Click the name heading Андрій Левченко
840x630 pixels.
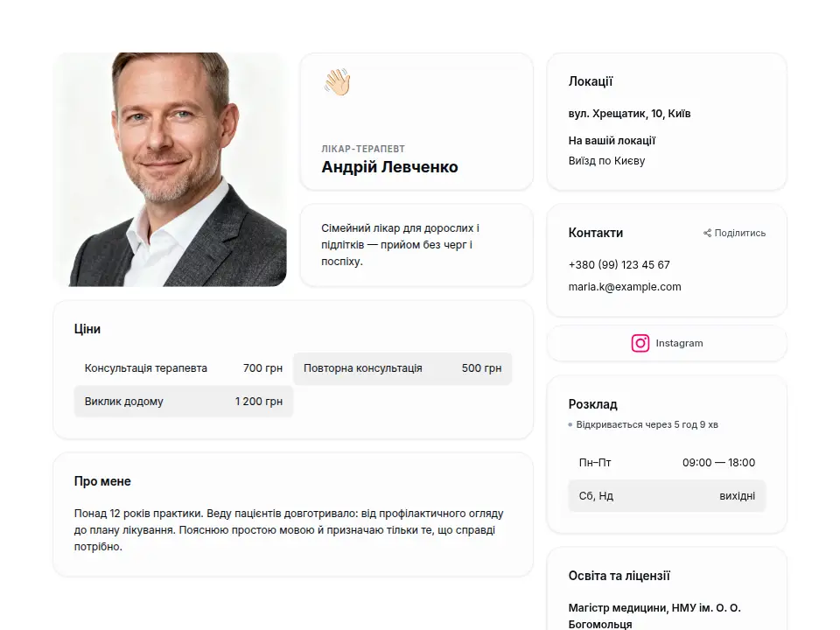[389, 167]
